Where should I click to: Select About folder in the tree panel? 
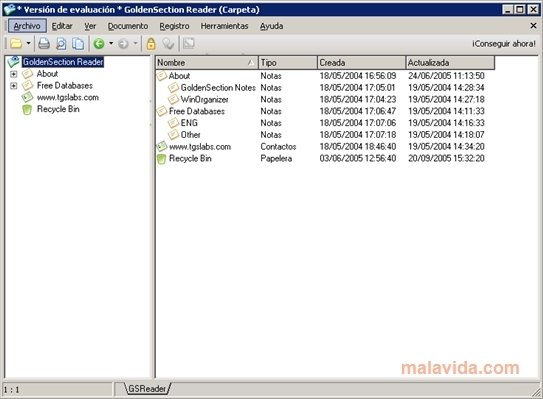click(x=47, y=74)
